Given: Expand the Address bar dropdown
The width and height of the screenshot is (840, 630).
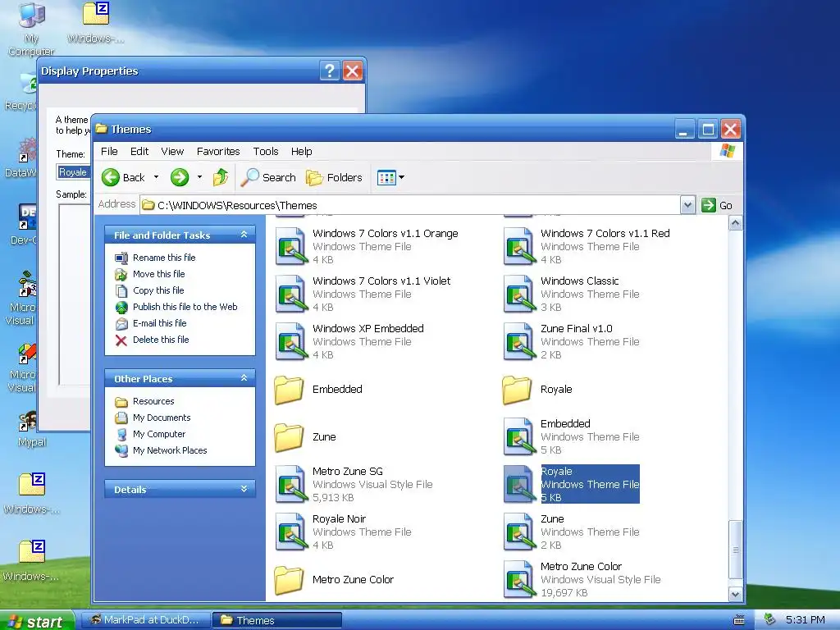Looking at the screenshot, I should click(688, 205).
